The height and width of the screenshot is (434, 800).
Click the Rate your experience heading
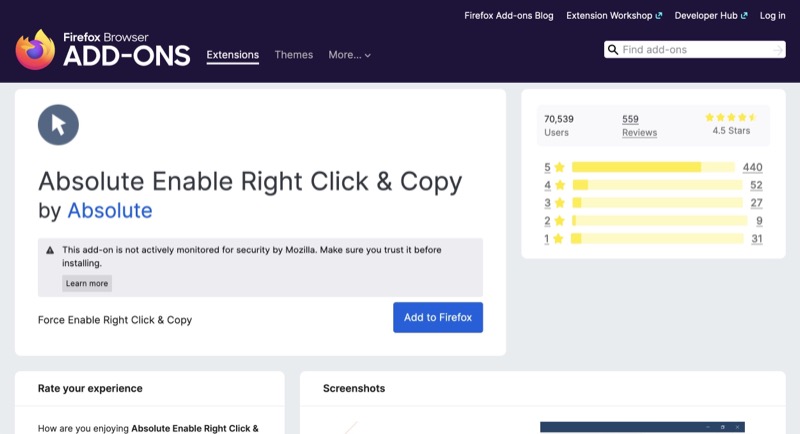click(90, 388)
